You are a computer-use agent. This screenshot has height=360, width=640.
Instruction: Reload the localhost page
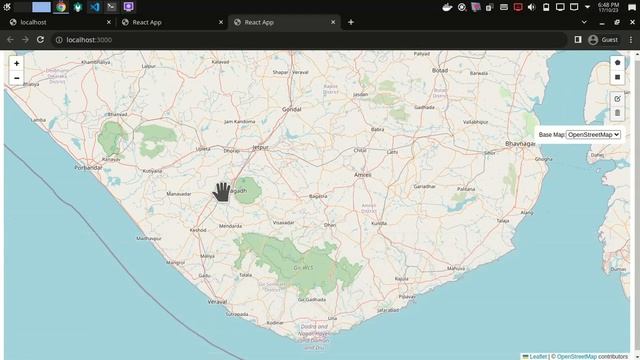click(40, 40)
